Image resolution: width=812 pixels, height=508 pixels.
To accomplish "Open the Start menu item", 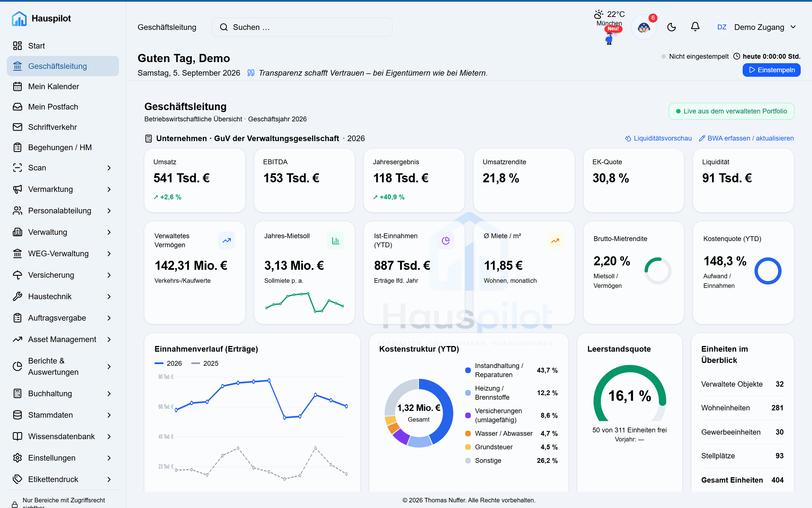I will coord(63,46).
